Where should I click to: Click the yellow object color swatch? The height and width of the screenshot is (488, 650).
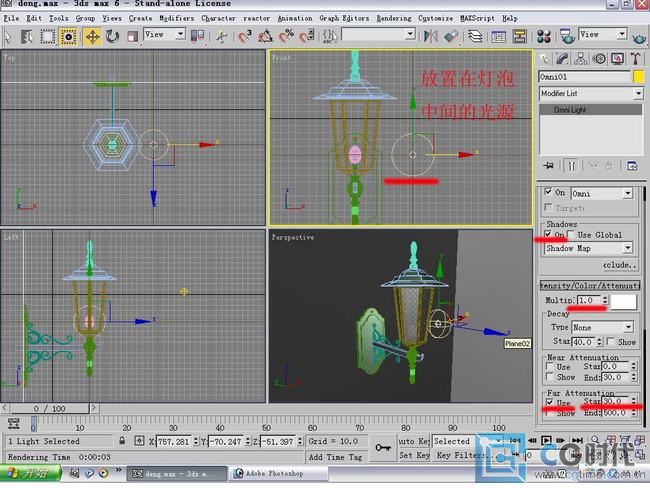click(x=638, y=77)
